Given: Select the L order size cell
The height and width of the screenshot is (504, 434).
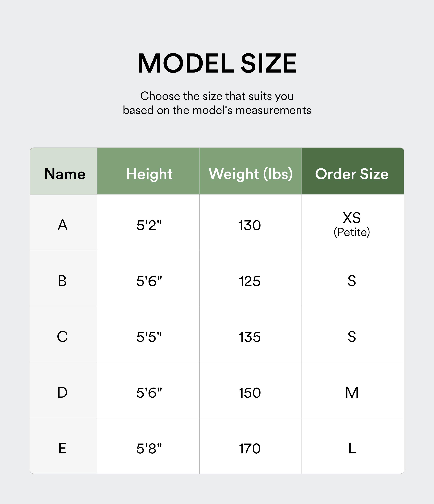Looking at the screenshot, I should (352, 449).
